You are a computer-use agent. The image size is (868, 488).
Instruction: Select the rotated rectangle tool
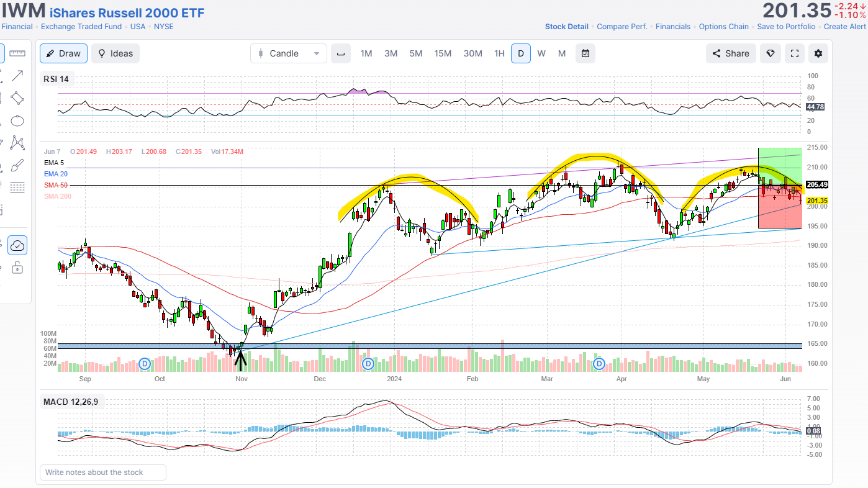(x=17, y=98)
